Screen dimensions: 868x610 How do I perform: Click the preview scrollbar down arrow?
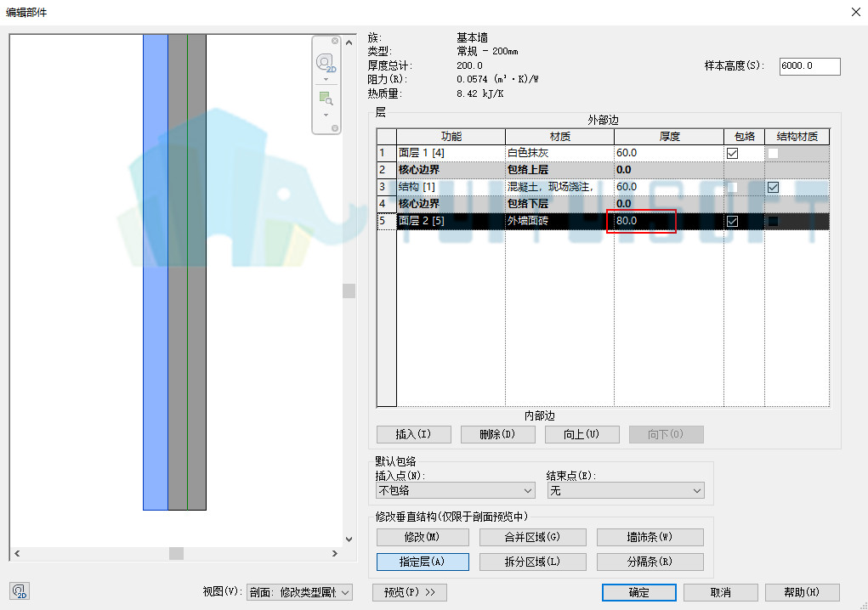click(349, 539)
